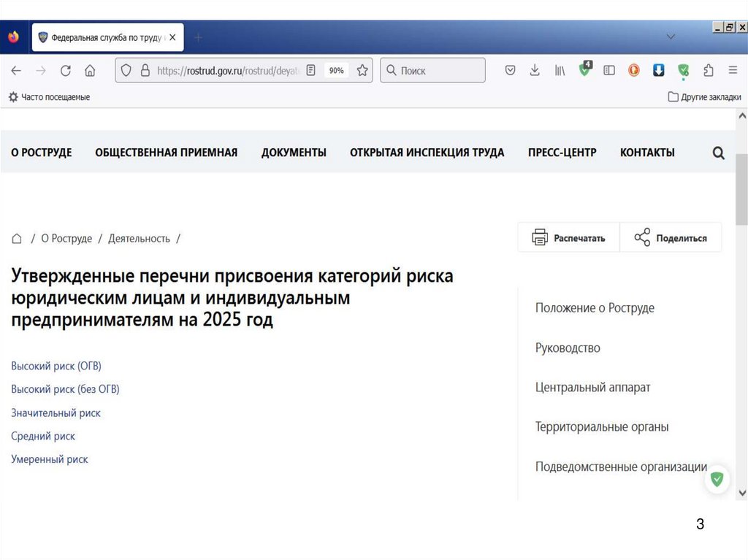
Task: Click the Firefox logo icon
Action: [x=13, y=37]
